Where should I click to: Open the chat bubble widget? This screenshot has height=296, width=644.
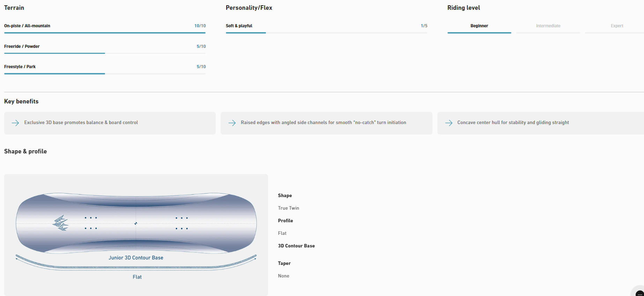click(639, 293)
